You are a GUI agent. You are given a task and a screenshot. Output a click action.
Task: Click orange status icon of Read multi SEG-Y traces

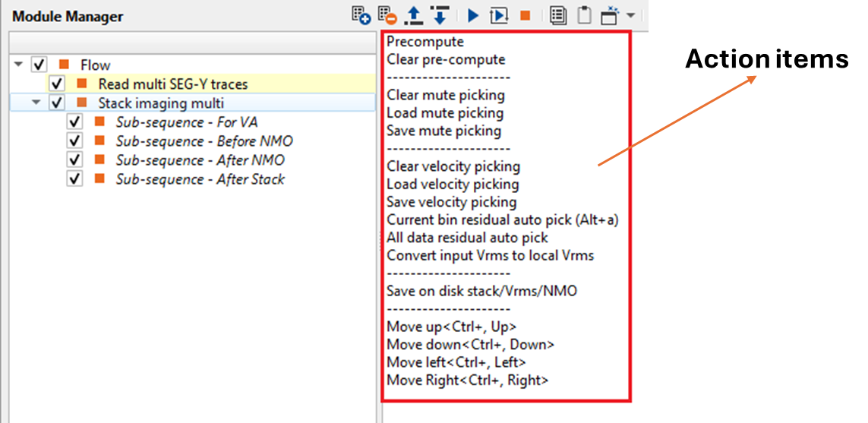[x=82, y=84]
